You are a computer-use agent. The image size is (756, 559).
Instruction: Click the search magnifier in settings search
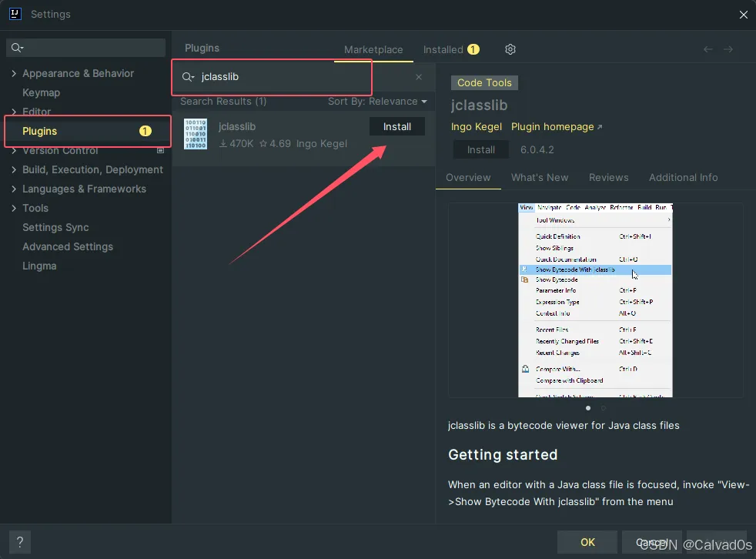17,47
